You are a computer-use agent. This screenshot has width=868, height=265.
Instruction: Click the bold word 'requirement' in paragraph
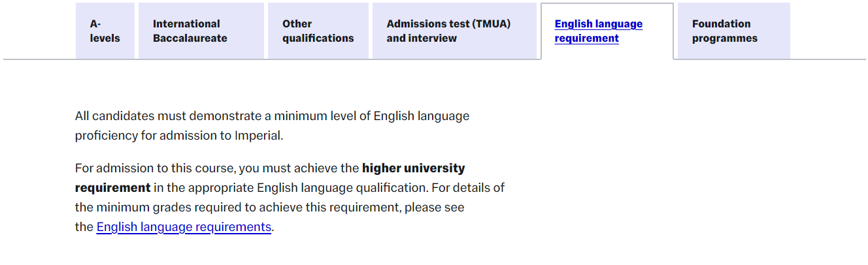pos(112,188)
